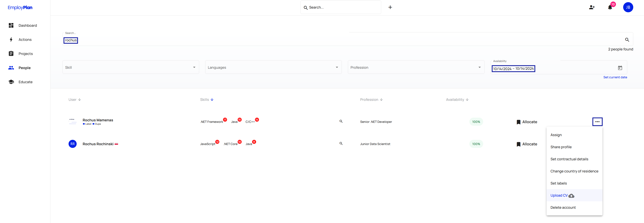Open the EmployPlan logo home link
Viewport: 644px width, 223px height.
coord(20,8)
